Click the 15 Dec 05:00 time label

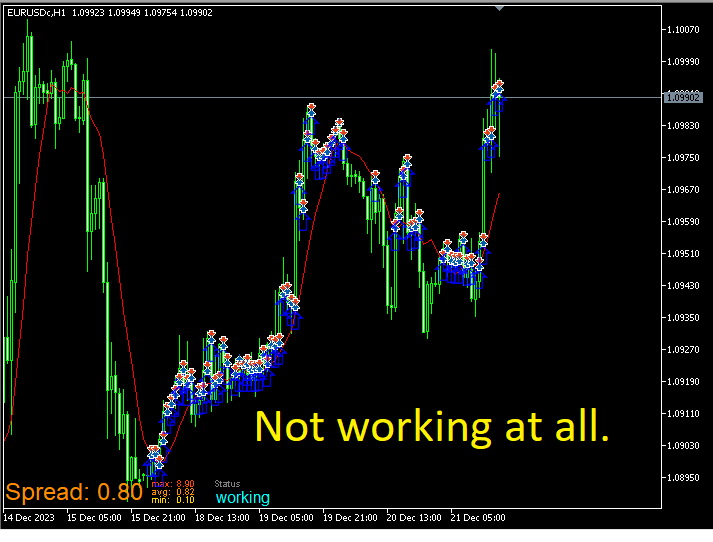pyautogui.click(x=94, y=517)
